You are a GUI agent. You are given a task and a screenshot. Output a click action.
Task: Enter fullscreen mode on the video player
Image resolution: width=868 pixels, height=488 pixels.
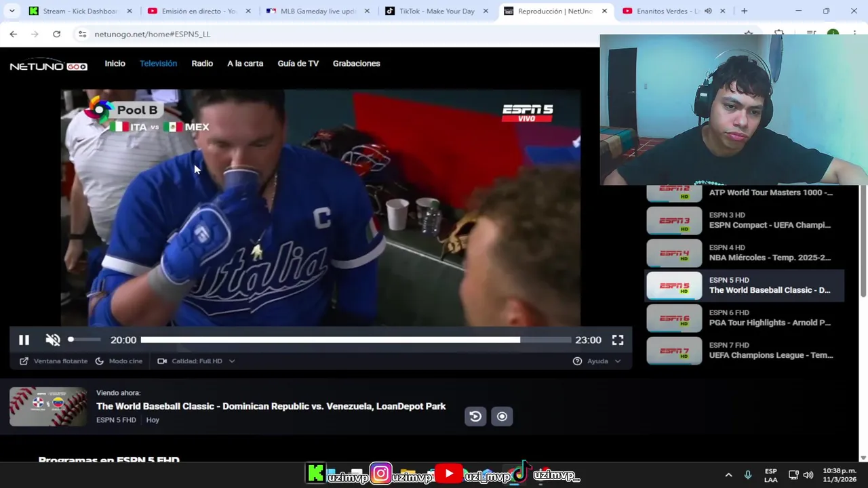coord(618,340)
